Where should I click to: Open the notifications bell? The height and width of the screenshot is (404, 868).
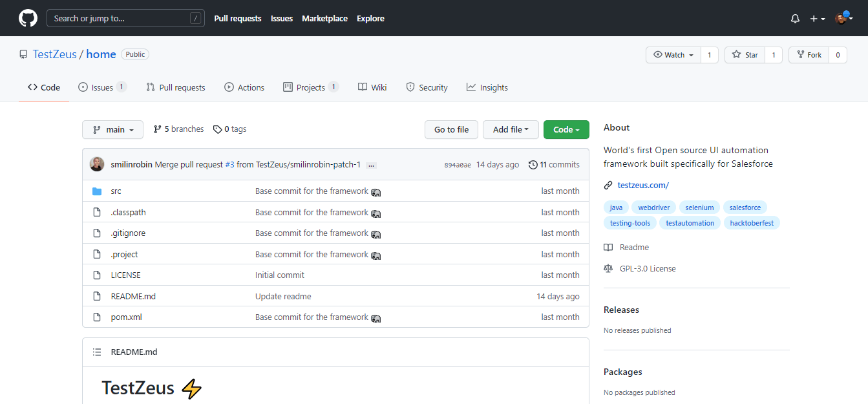pyautogui.click(x=795, y=19)
